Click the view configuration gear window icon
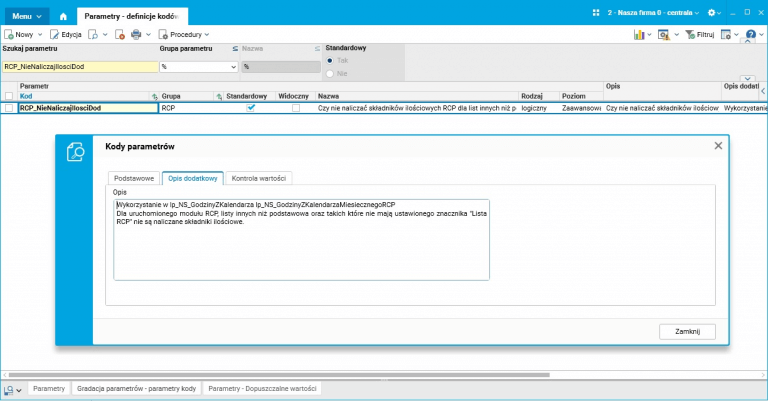768x401 pixels. tap(726, 35)
